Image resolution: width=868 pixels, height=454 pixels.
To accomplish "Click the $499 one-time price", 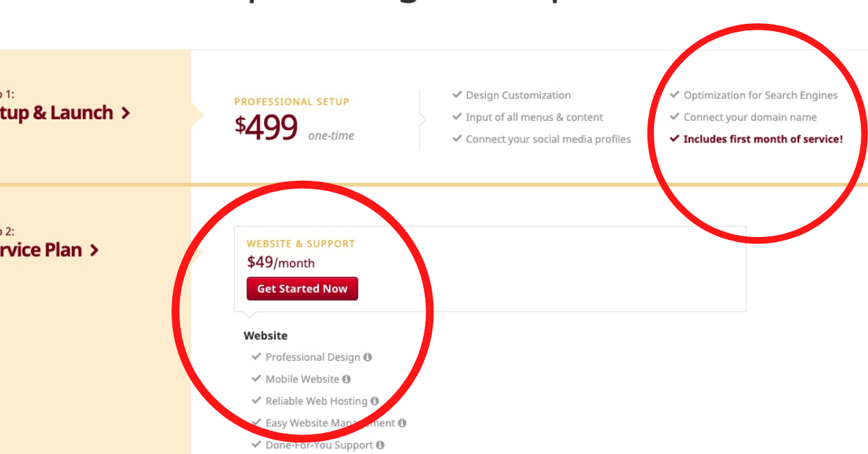I will pyautogui.click(x=294, y=127).
